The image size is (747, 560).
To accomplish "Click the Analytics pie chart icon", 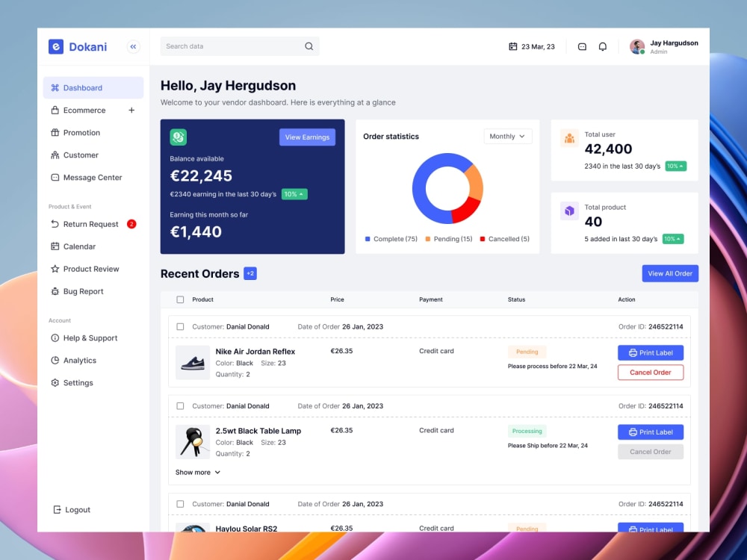I will click(55, 360).
